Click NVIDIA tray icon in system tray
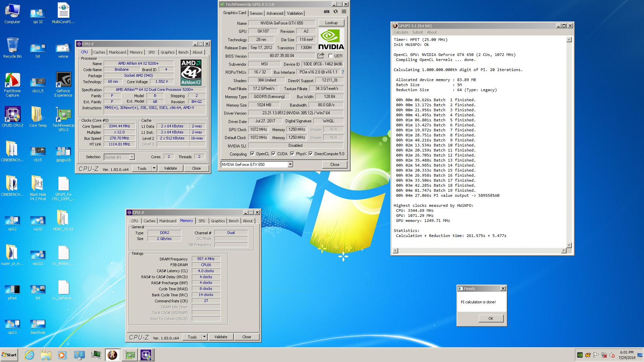Screen dimensions: 644x362 tap(580, 355)
